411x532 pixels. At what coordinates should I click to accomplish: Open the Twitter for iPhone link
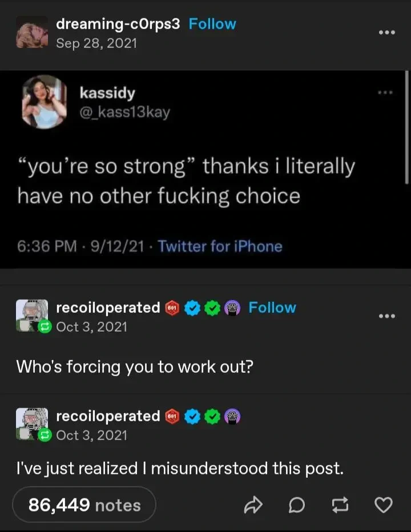point(220,247)
